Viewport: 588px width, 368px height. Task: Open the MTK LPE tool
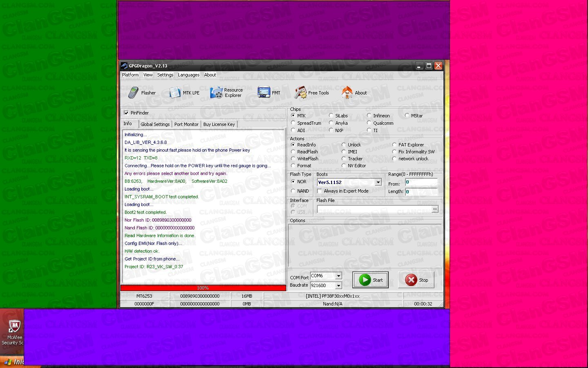tap(184, 93)
